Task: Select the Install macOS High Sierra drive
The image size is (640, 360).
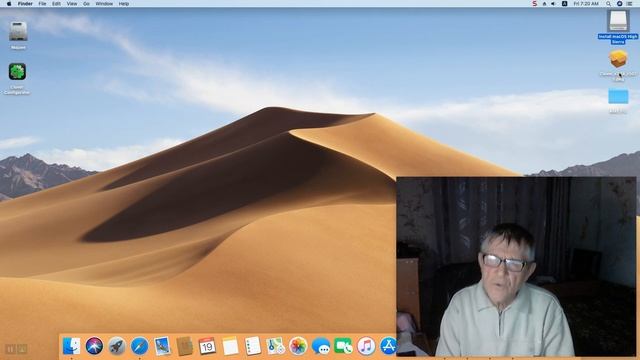Action: pos(618,21)
